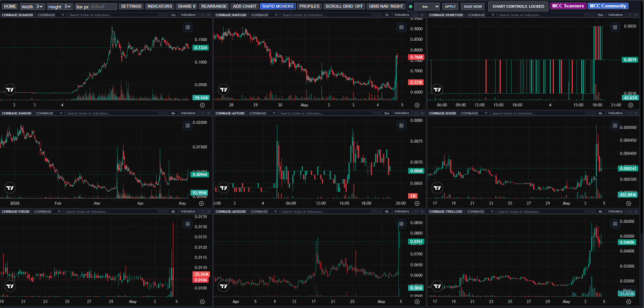
Task: Open SETTINGS menu
Action: [131, 6]
